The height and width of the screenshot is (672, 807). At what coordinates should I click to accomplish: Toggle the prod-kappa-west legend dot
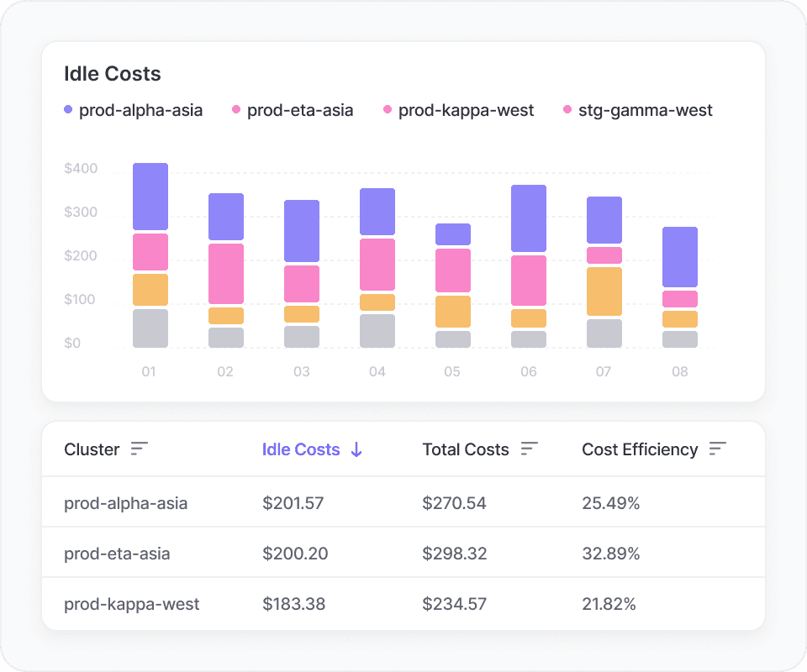click(x=388, y=110)
